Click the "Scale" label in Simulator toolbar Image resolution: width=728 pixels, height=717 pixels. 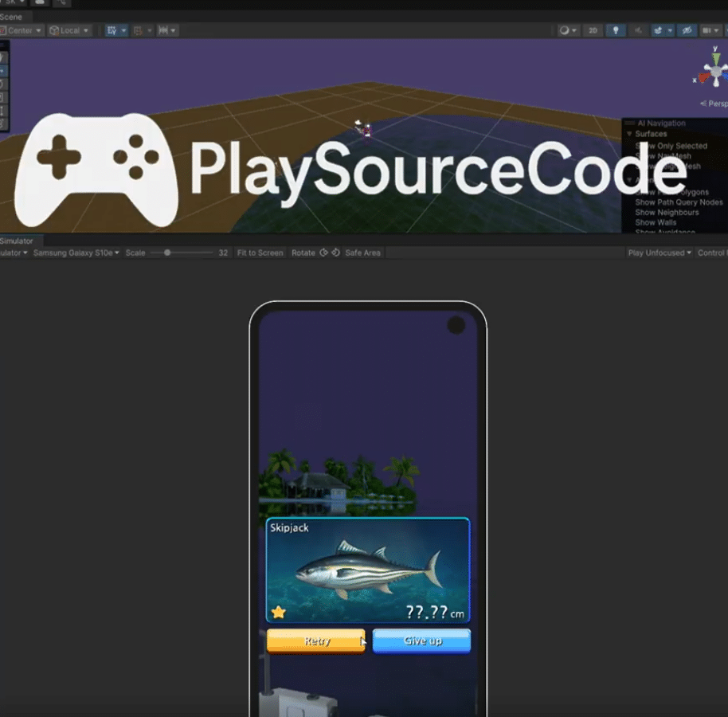135,253
